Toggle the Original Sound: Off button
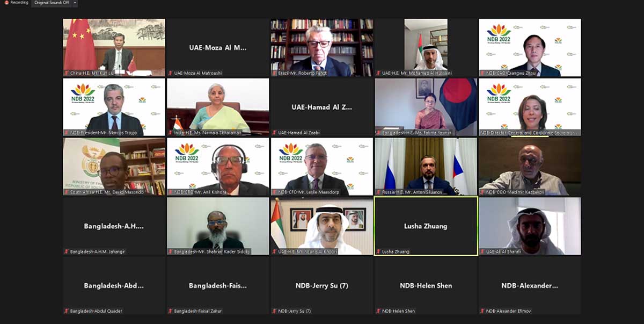 coord(52,3)
